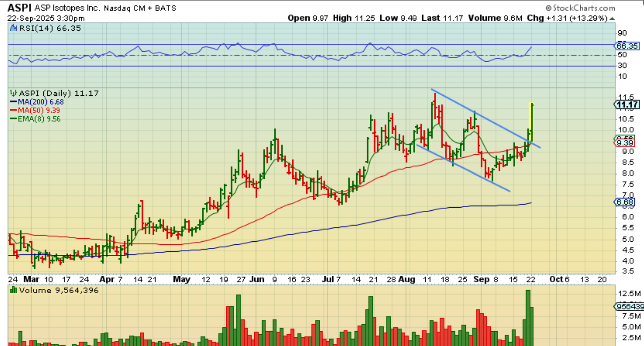This screenshot has width=644, height=346.
Task: Click the green line marker for EMA(8)
Action: point(13,119)
